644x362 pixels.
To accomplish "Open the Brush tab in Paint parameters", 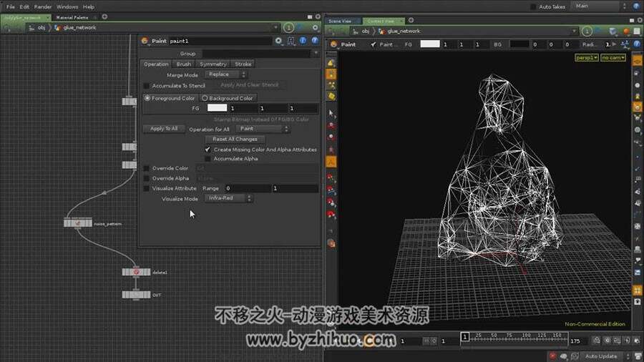I will (x=184, y=64).
